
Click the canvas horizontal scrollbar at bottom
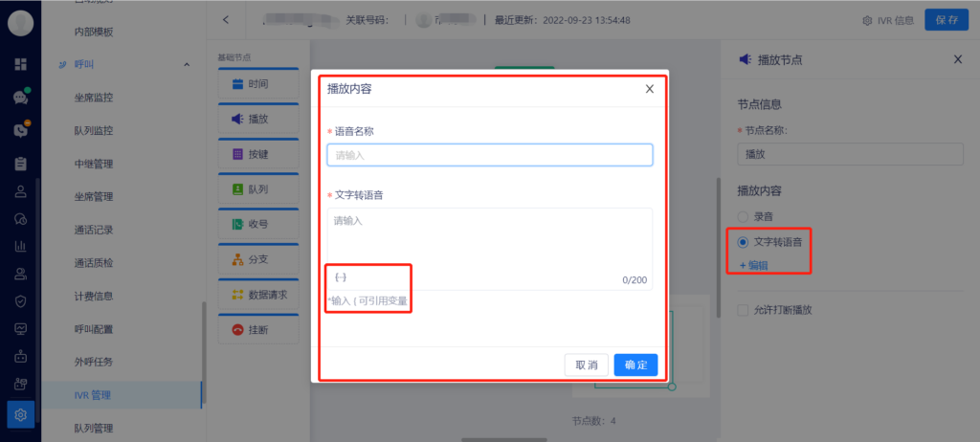tap(504, 440)
